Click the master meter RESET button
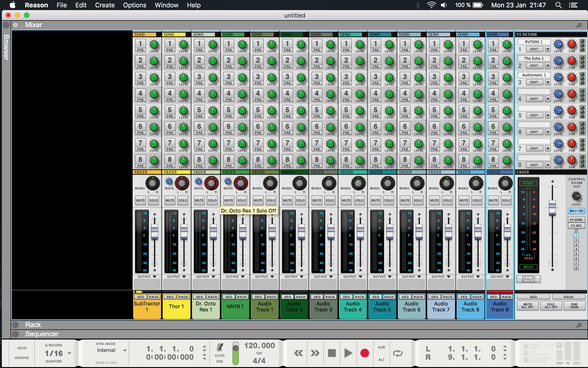Screen dimensions: 588x368 point(528,184)
